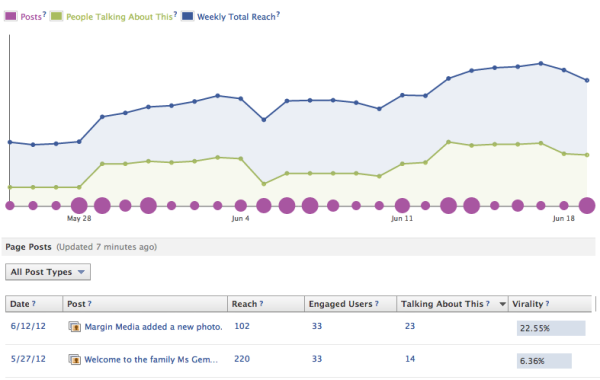Image resolution: width=600 pixels, height=380 pixels.
Task: Sort table by Virality column
Action: [528, 304]
